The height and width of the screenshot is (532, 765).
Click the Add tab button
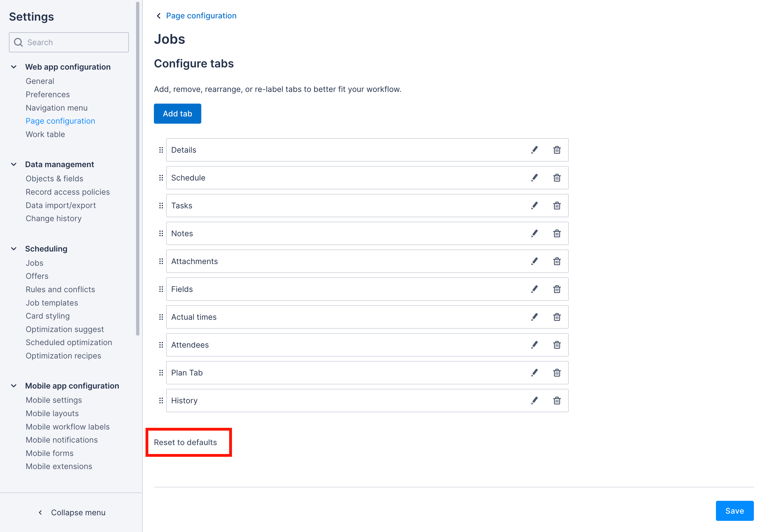pyautogui.click(x=177, y=114)
